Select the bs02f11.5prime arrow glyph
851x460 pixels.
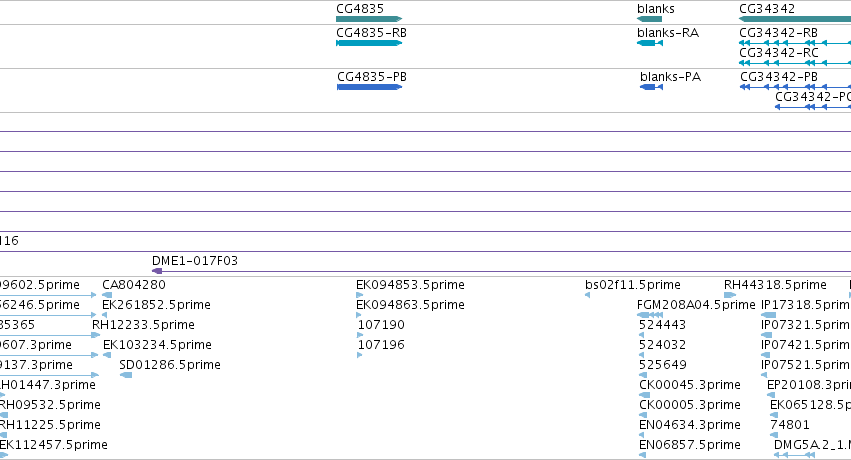587,295
